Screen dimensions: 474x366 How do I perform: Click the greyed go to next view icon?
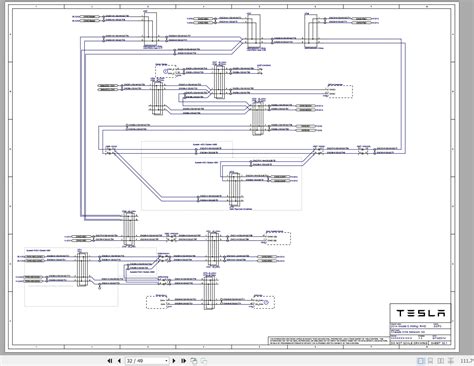(203, 361)
